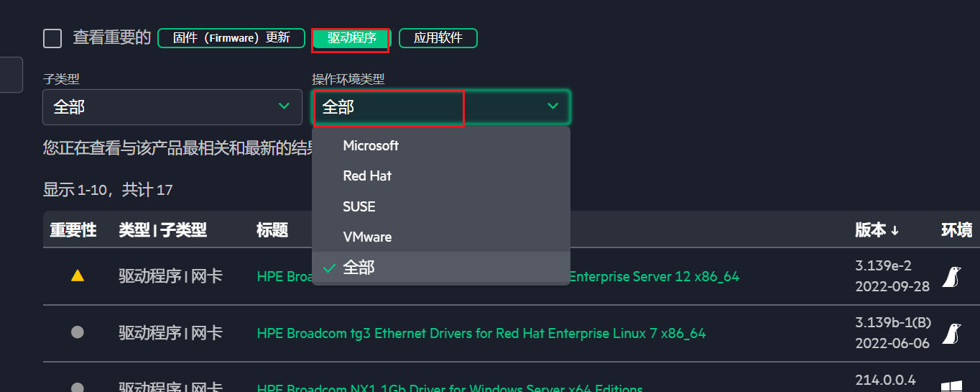Viewport: 980px width, 392px height.
Task: Open HPE Broadcom NX1 1Gb Windows driver link
Action: (450, 388)
